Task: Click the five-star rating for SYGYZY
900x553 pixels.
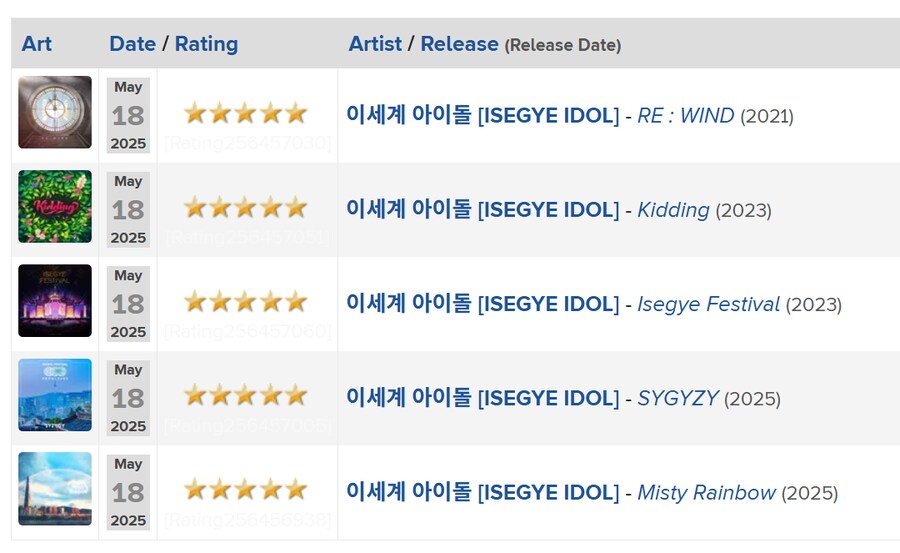Action: [x=246, y=396]
